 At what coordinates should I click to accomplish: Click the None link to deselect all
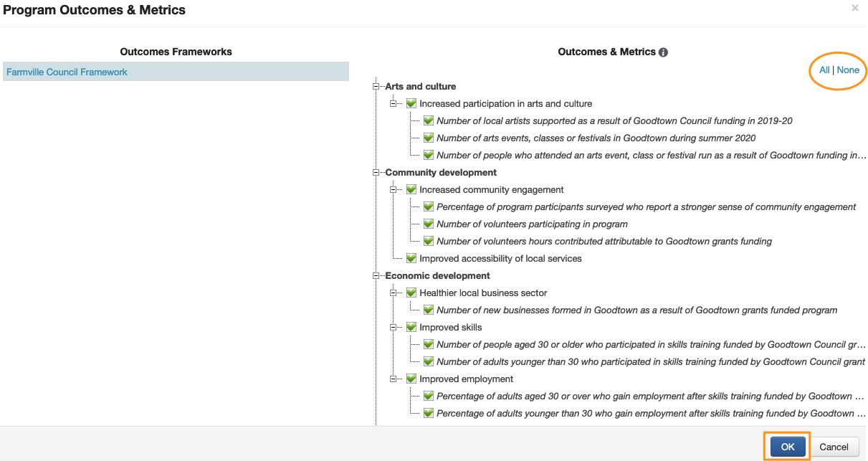click(x=848, y=70)
